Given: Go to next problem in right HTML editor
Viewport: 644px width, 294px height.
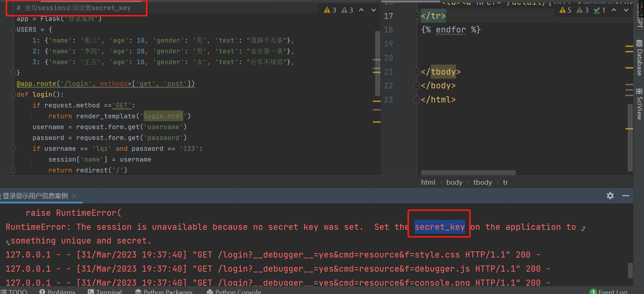Looking at the screenshot, I should (626, 10).
